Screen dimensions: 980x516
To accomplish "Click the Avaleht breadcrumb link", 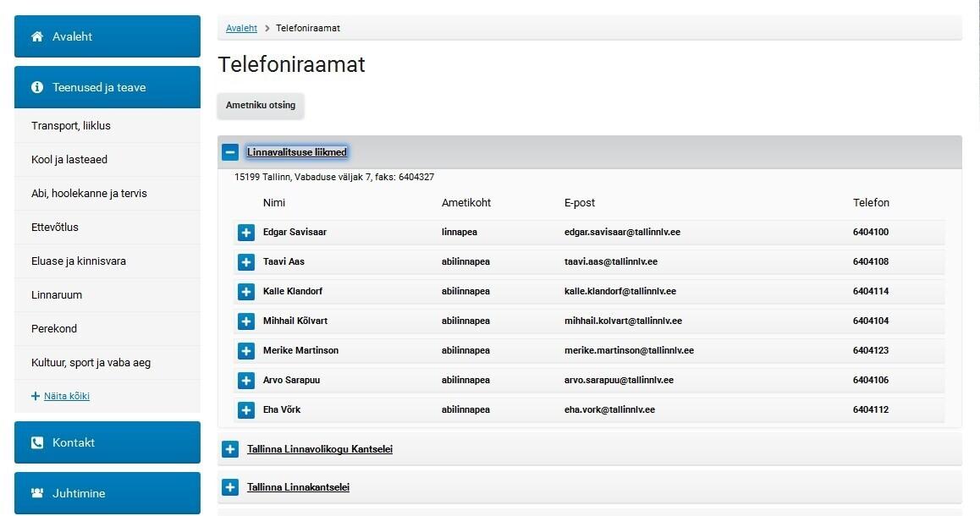I will 241,28.
